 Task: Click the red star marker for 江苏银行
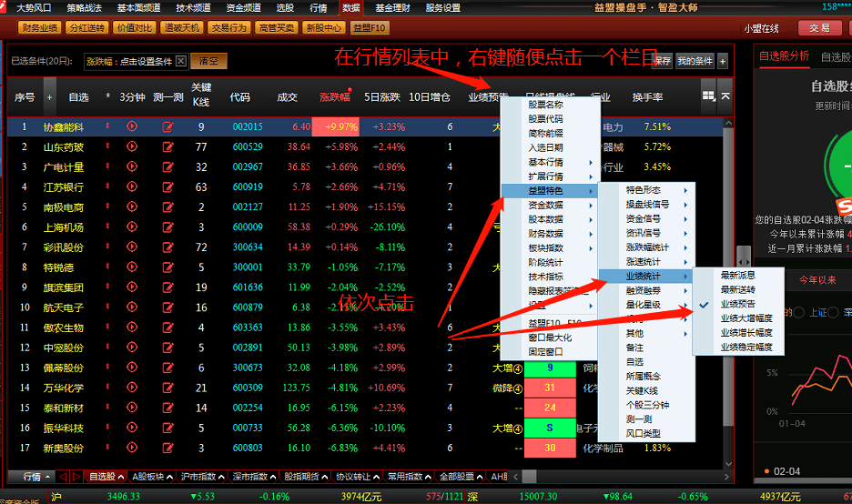tap(107, 186)
